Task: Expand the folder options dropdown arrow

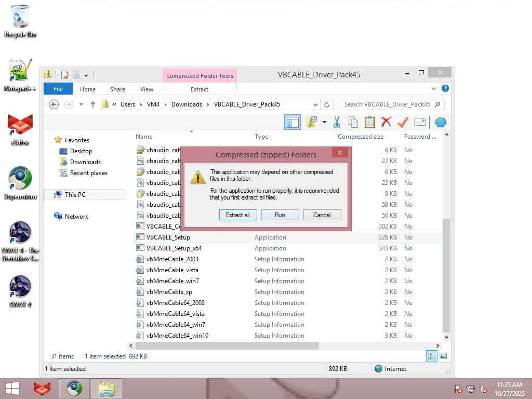Action: (324, 122)
